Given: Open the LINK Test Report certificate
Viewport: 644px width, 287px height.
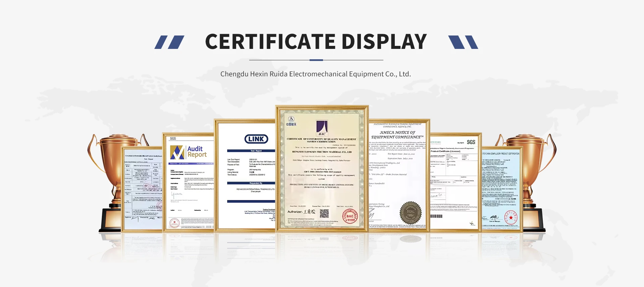Looking at the screenshot, I should [245, 175].
